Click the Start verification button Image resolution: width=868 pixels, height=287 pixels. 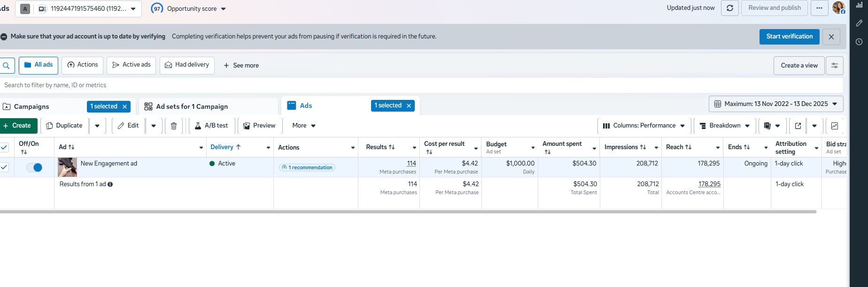coord(789,37)
